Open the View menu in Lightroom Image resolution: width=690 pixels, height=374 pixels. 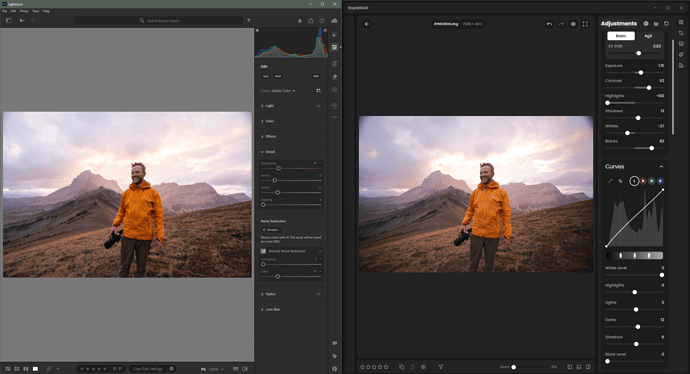point(36,11)
